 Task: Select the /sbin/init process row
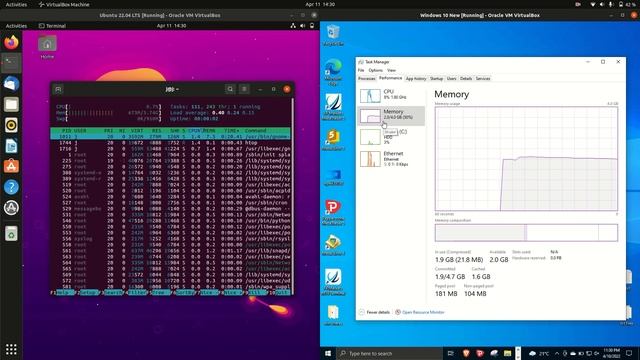tap(171, 155)
